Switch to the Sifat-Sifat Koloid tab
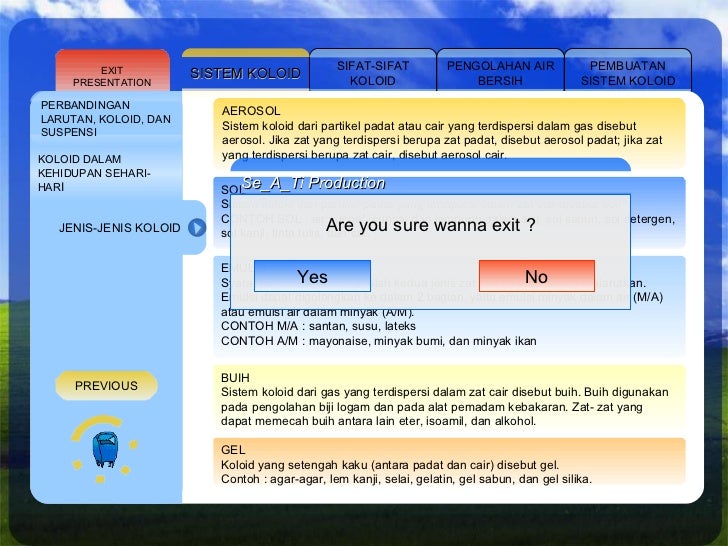The width and height of the screenshot is (728, 546). click(x=373, y=72)
